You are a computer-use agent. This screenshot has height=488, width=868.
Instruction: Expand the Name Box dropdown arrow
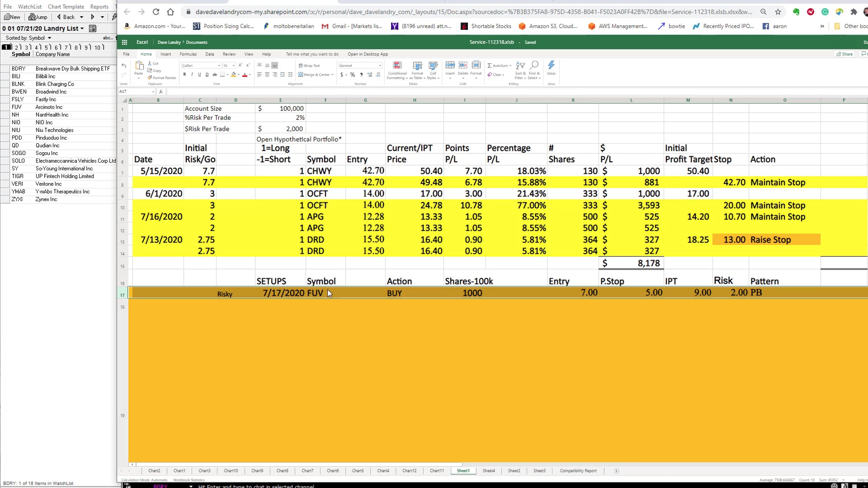[x=153, y=91]
